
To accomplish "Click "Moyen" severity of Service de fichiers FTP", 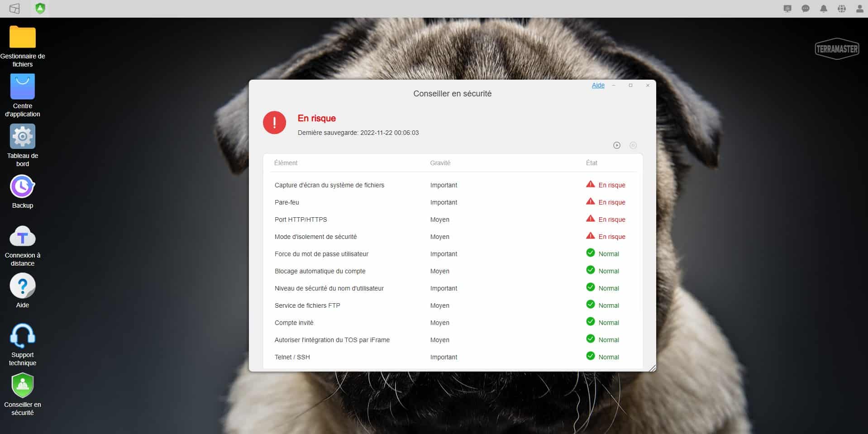I will tap(440, 305).
